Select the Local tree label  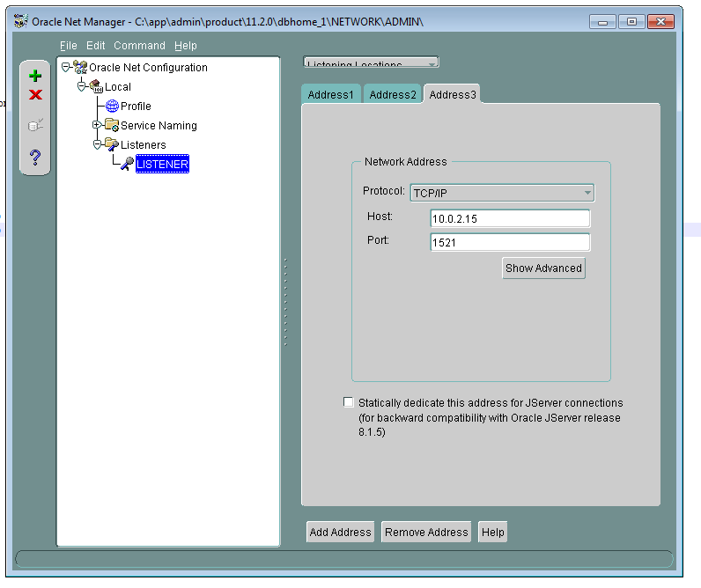[x=118, y=86]
